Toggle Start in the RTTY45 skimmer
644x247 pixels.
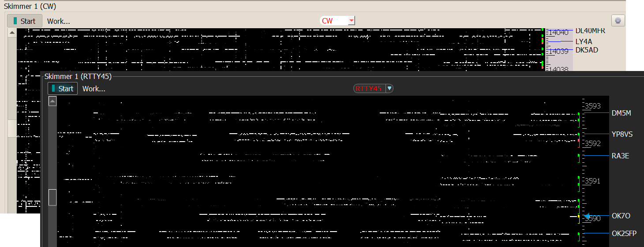[63, 89]
